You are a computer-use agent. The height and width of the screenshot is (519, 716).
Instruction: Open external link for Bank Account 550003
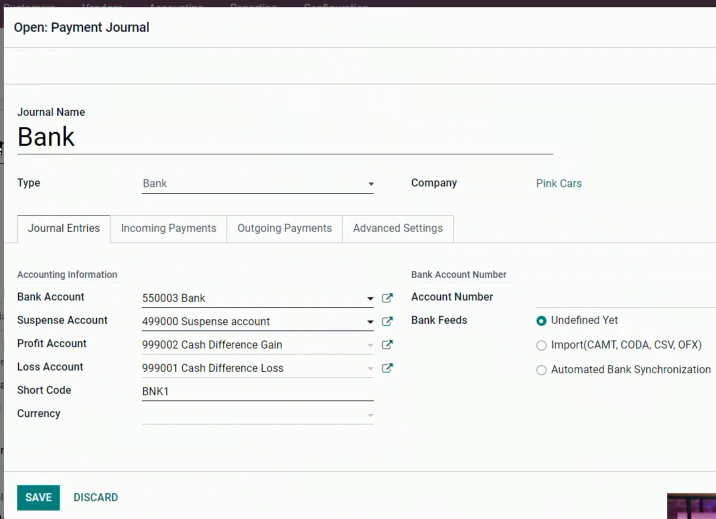387,298
